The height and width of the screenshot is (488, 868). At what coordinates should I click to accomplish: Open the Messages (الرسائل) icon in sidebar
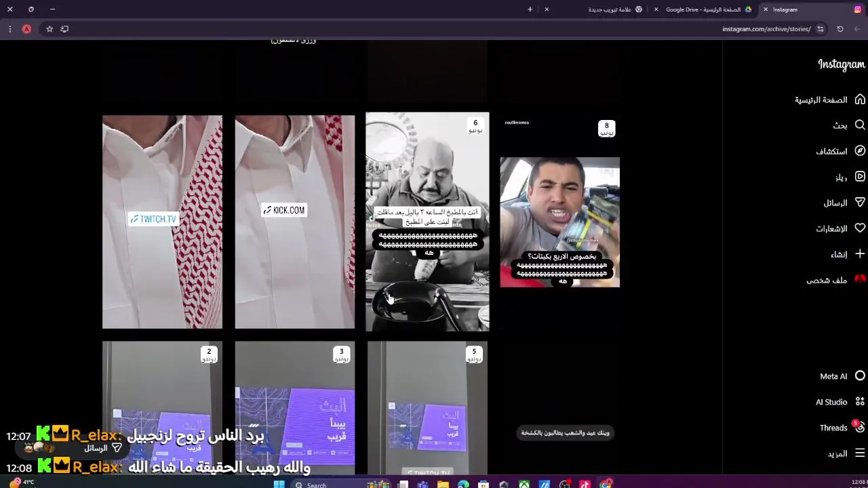tap(860, 203)
